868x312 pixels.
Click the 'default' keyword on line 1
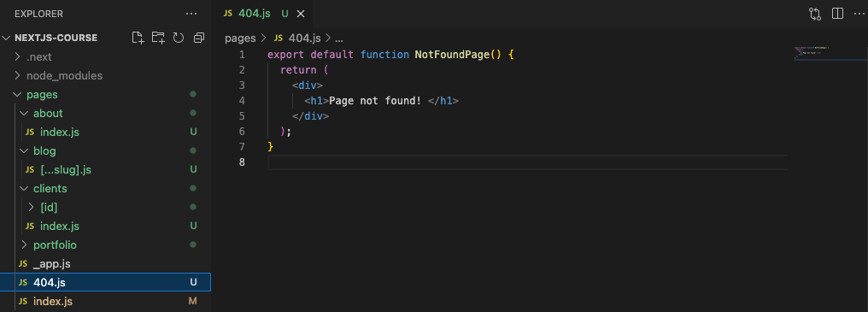(x=332, y=55)
